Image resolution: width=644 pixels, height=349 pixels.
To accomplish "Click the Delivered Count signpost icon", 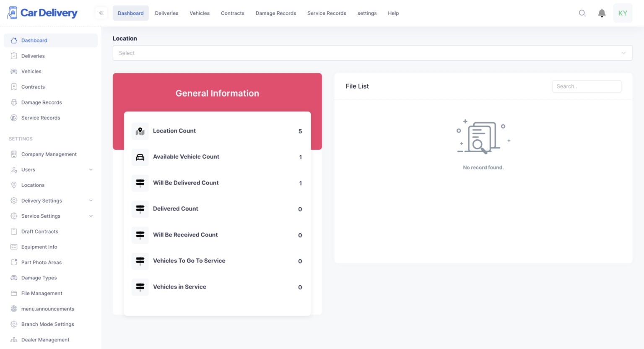I will 140,209.
